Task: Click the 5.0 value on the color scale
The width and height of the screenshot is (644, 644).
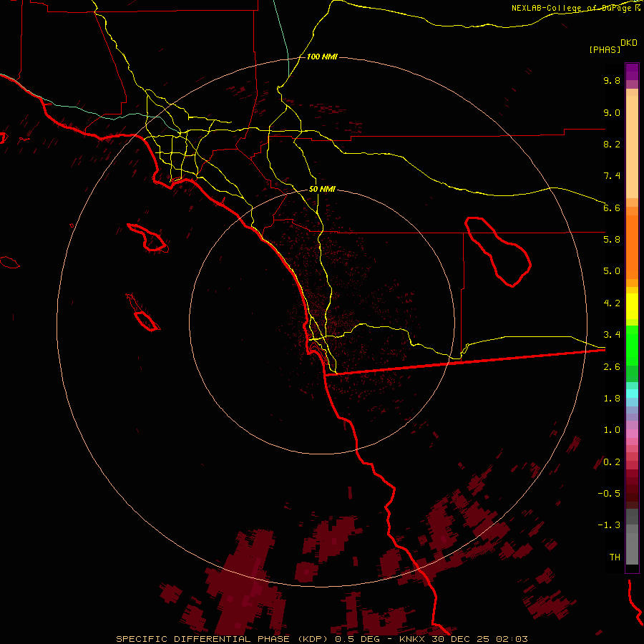Action: (612, 271)
